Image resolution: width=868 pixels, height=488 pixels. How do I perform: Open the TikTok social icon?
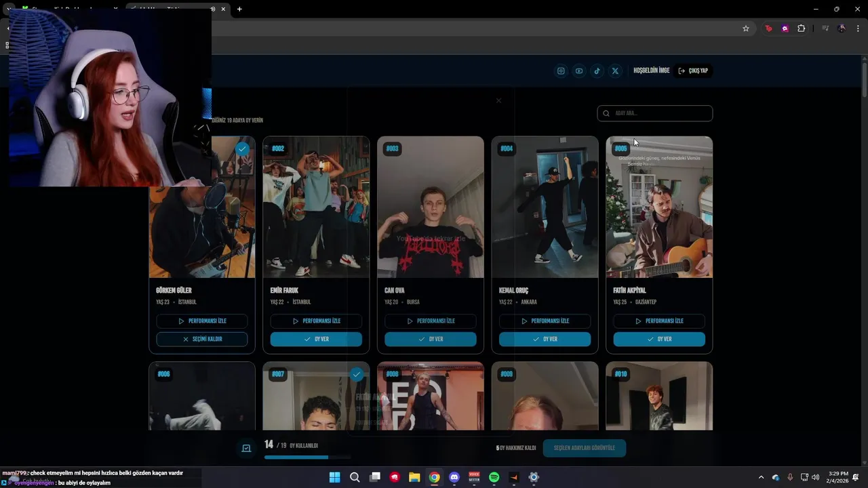pyautogui.click(x=597, y=70)
